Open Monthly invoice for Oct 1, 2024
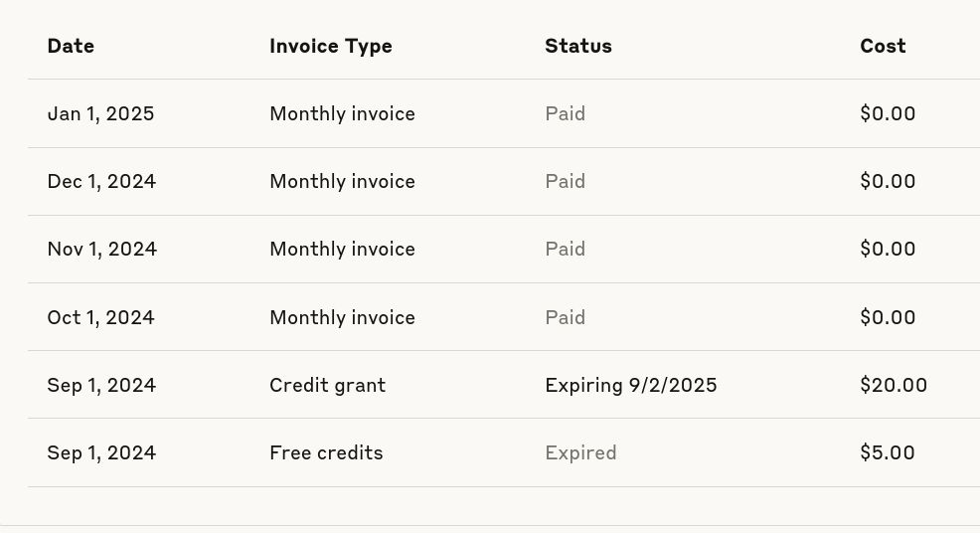The width and height of the screenshot is (980, 533). click(x=342, y=317)
